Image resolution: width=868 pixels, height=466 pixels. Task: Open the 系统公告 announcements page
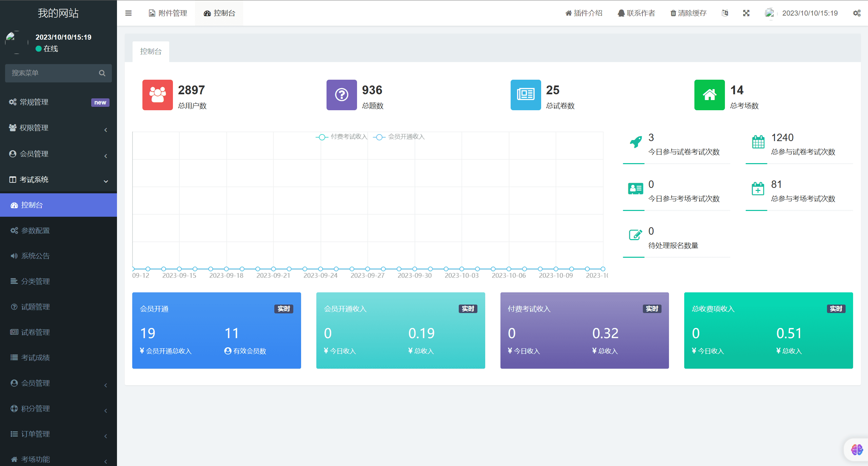[x=35, y=256]
